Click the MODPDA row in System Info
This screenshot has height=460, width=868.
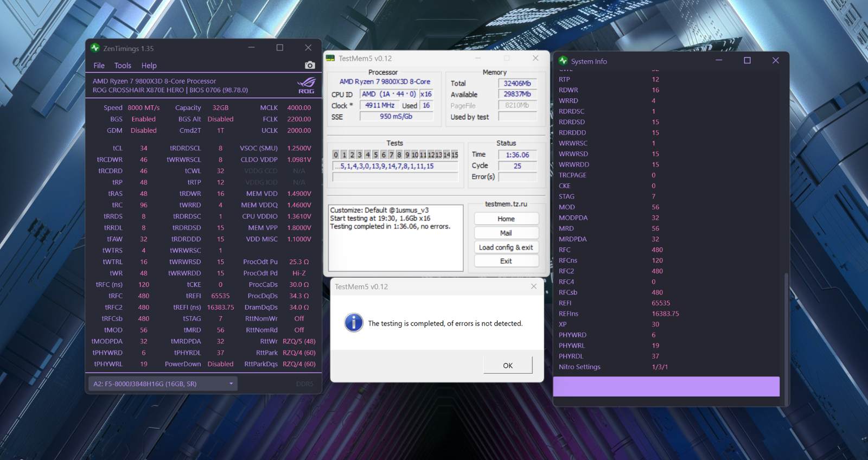pos(666,218)
